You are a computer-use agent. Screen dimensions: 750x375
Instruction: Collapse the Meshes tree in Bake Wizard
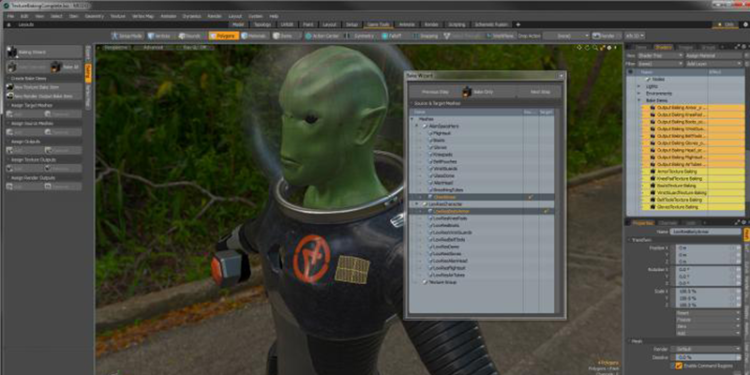[x=411, y=119]
